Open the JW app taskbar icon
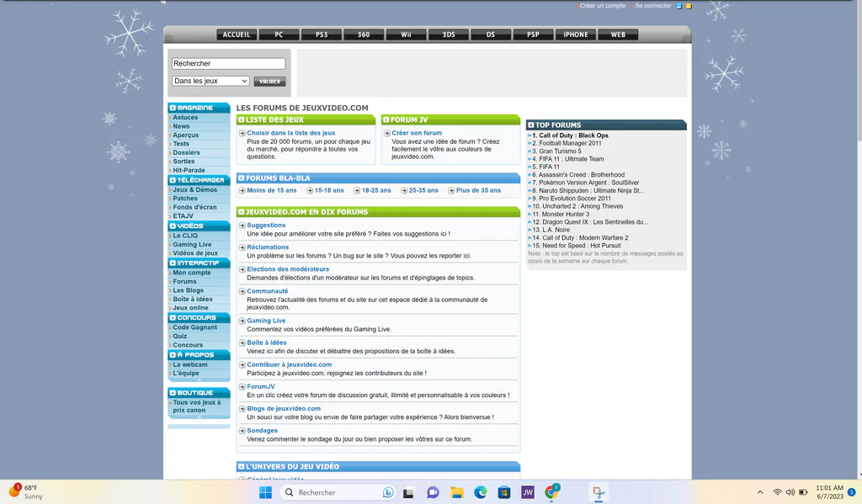This screenshot has width=862, height=504. 528,492
